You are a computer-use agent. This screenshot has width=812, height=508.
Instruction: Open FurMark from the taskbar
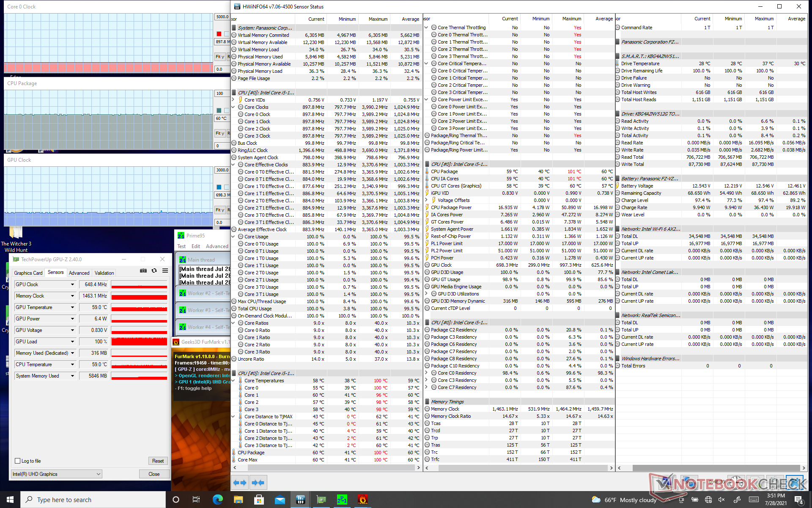pos(362,500)
